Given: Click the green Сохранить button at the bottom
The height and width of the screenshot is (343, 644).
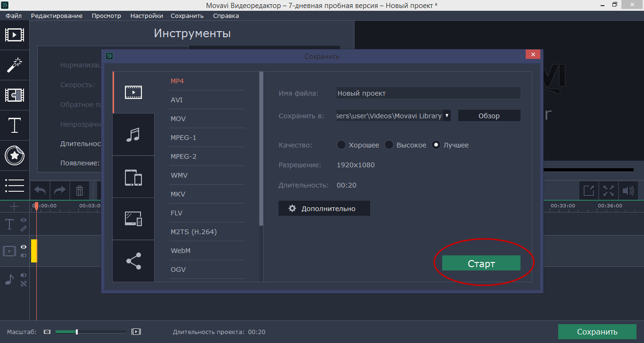Looking at the screenshot, I should pos(597,332).
